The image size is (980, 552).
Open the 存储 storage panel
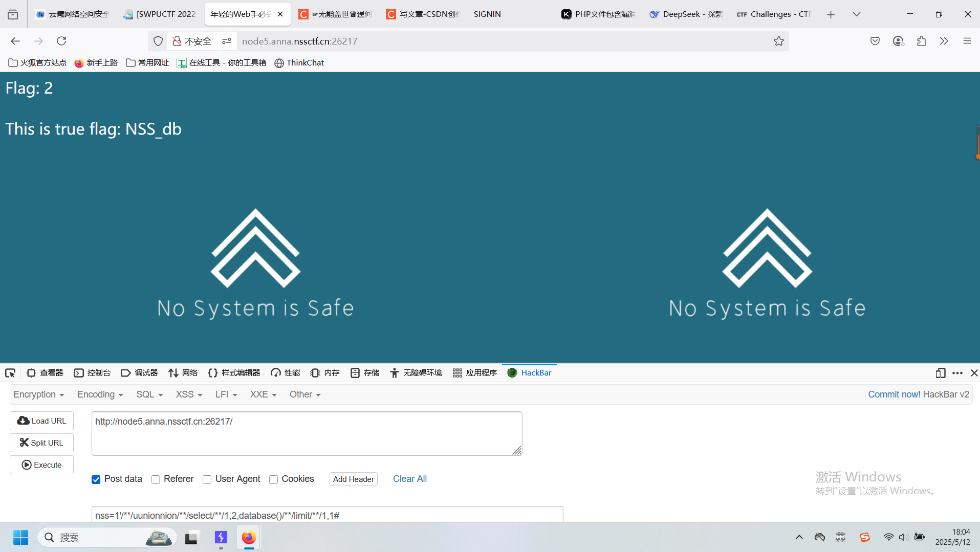tap(365, 373)
